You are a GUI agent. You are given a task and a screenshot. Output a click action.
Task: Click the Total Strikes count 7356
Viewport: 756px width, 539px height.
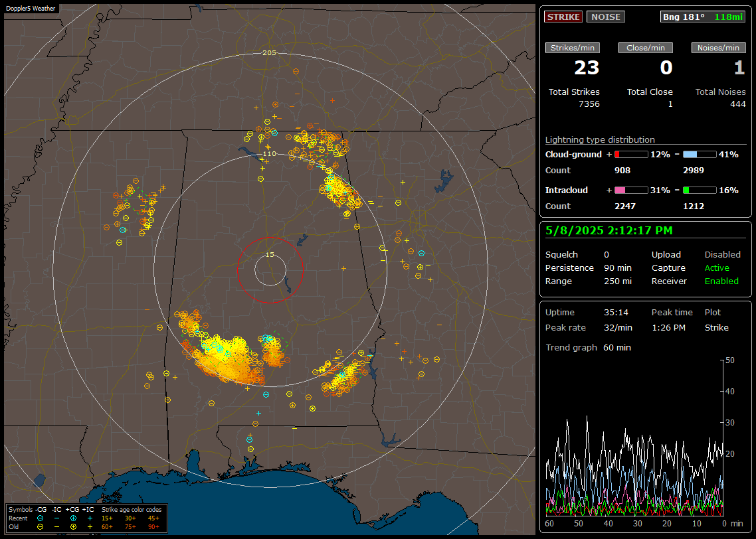click(589, 104)
